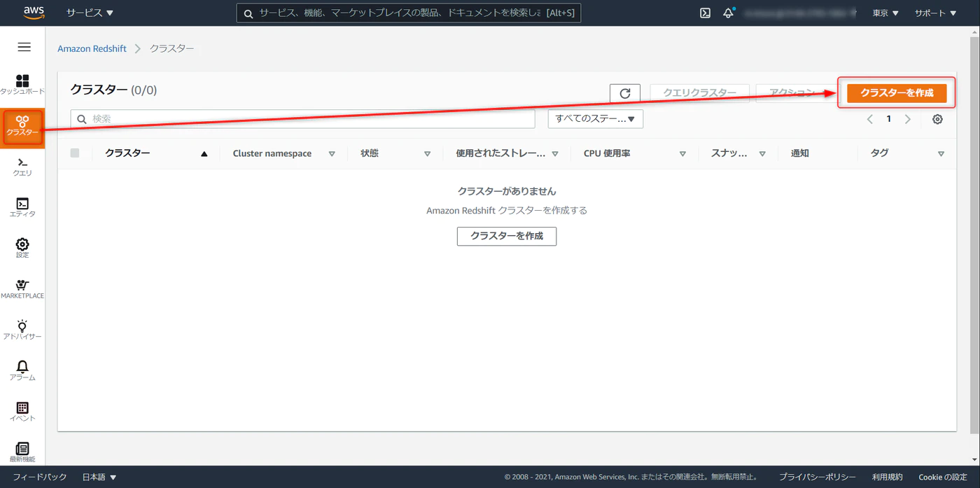Screen dimensions: 980x488
Task: Open the Services (サービス) dropdown
Action: [x=90, y=13]
